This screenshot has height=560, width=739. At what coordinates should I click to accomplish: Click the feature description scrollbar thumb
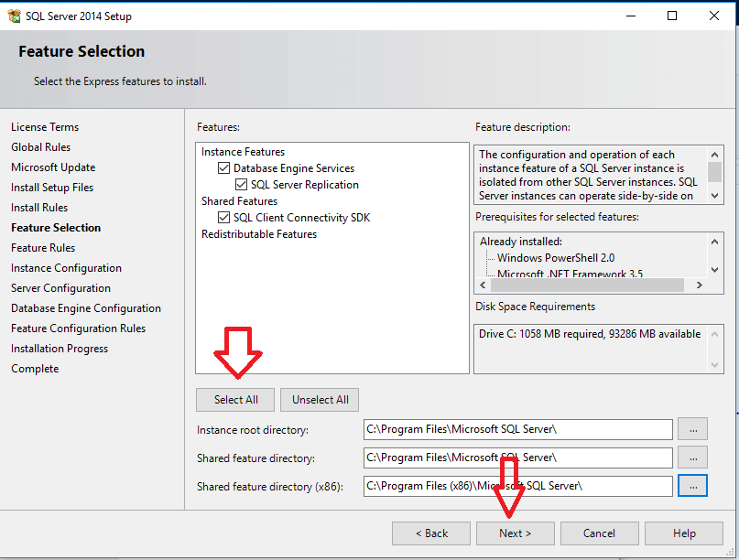(714, 172)
